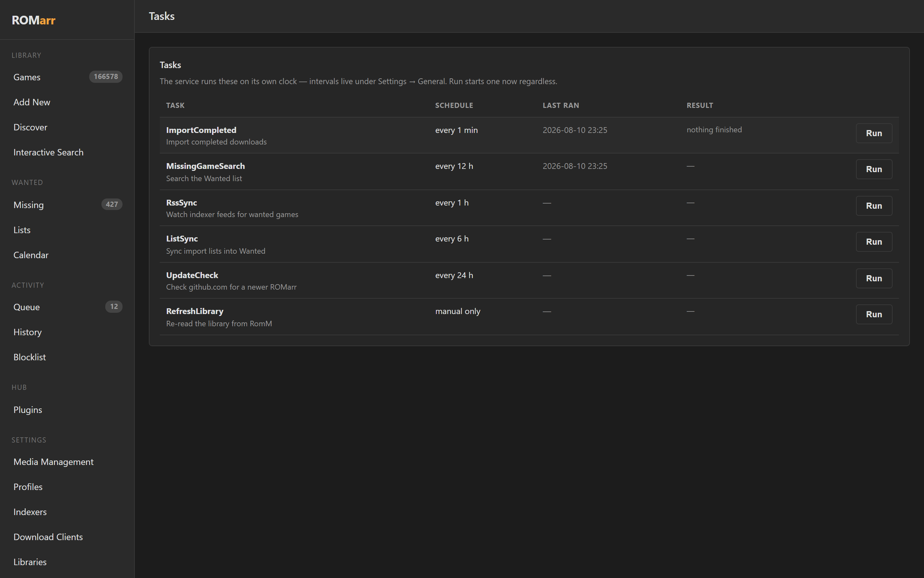Click the LAST RAN column header
This screenshot has height=578, width=924.
[561, 105]
